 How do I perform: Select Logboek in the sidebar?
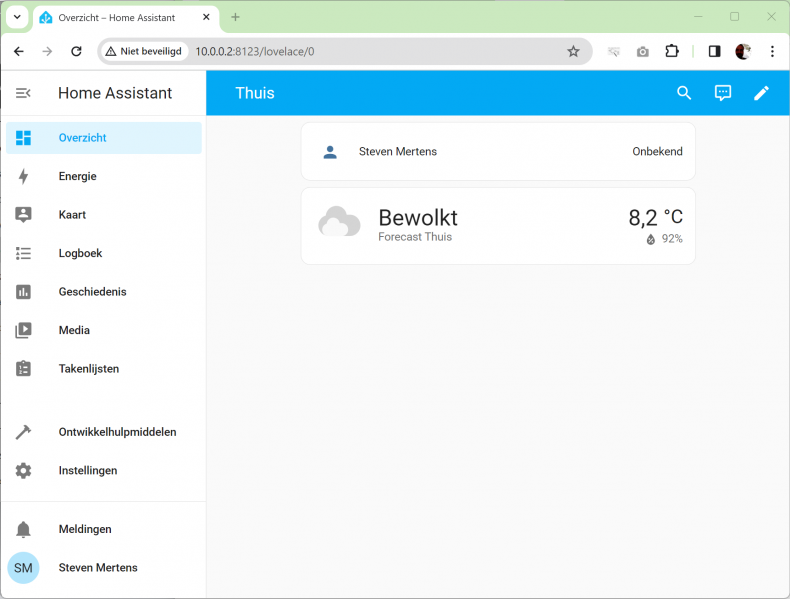(104, 253)
